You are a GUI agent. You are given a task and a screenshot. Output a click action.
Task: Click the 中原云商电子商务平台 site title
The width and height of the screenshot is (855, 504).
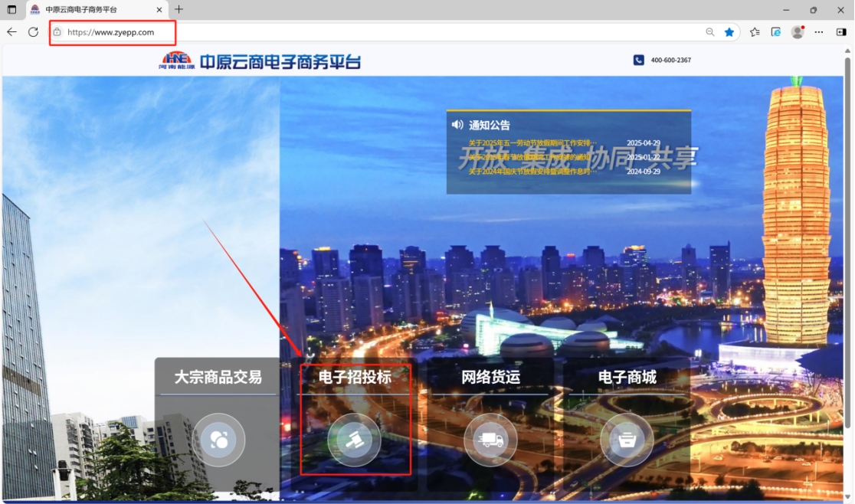coord(280,61)
